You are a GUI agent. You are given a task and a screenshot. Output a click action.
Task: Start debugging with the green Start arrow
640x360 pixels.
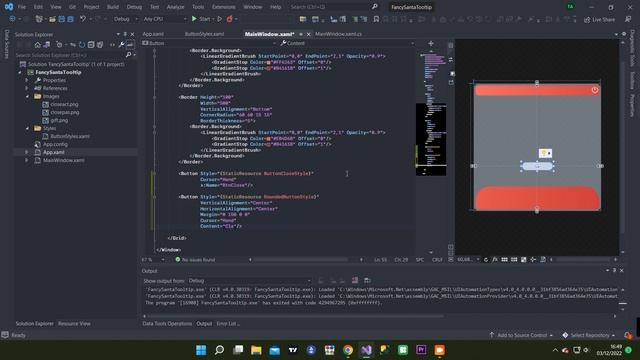(194, 19)
